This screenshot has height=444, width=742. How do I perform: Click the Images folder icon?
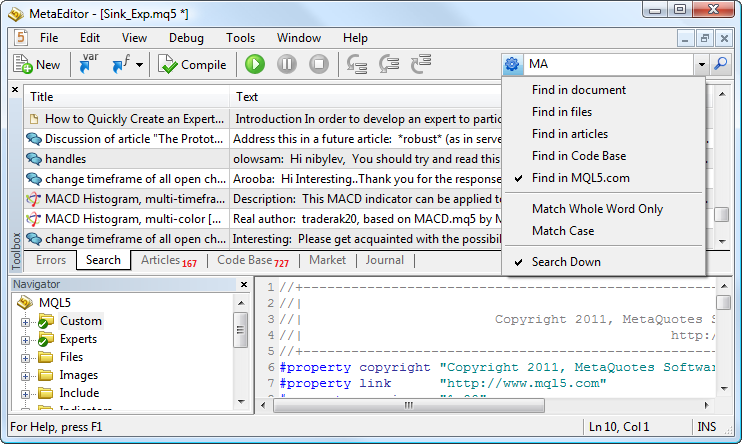(45, 375)
